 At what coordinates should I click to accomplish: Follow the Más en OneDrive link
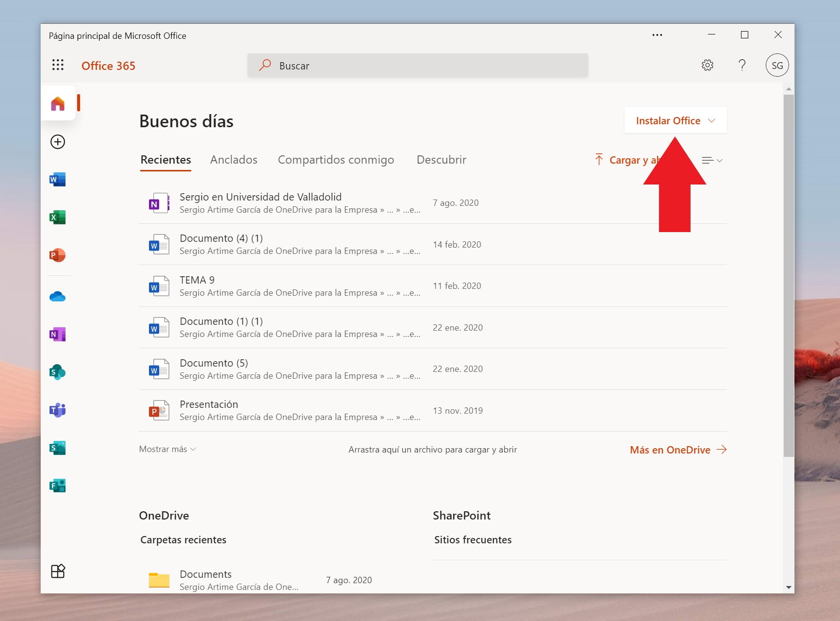[x=670, y=450]
